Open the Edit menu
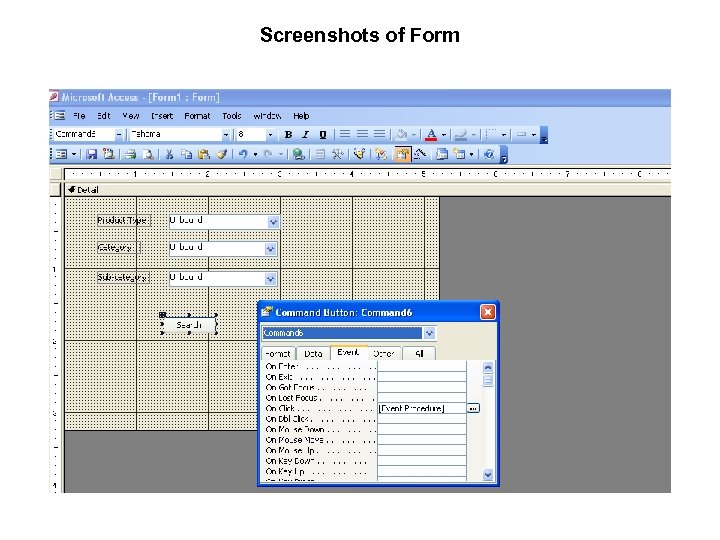The width and height of the screenshot is (720, 540). coord(104,116)
